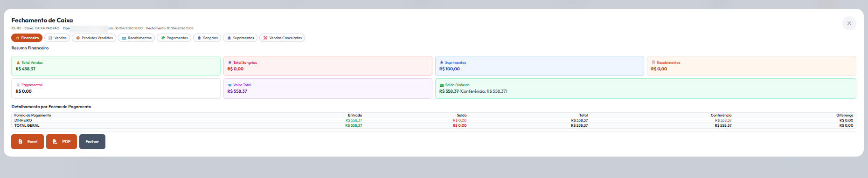Click the Fechamento: 10/04/2026 11:05 timestamp
The height and width of the screenshot is (178, 868).
point(170,28)
